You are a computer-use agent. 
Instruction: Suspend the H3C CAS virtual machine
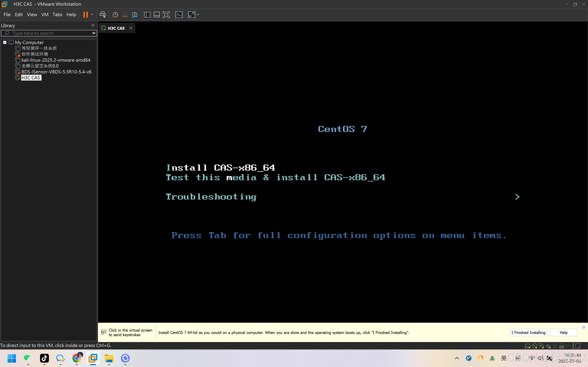click(x=86, y=14)
